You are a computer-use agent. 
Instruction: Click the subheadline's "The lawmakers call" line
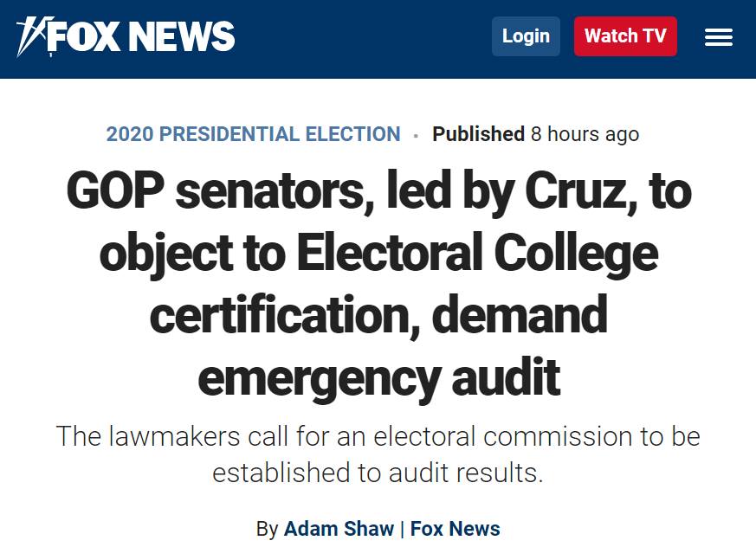coord(378,435)
